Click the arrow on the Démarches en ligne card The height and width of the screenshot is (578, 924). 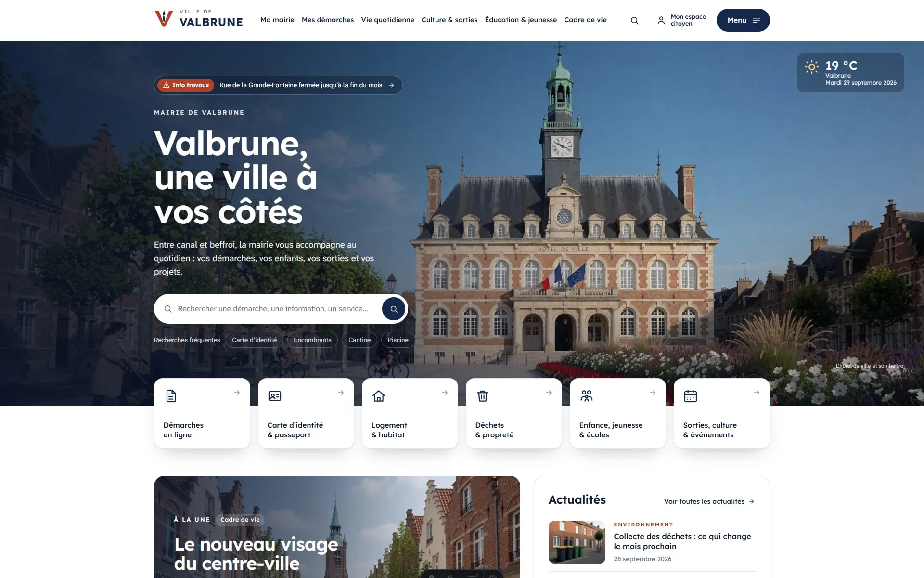click(237, 393)
